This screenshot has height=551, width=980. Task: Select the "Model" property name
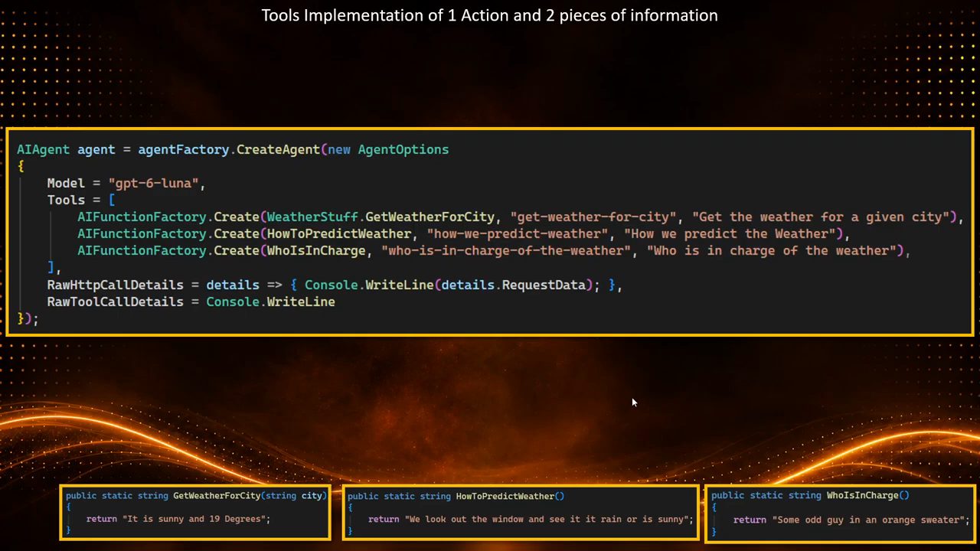[x=66, y=184]
